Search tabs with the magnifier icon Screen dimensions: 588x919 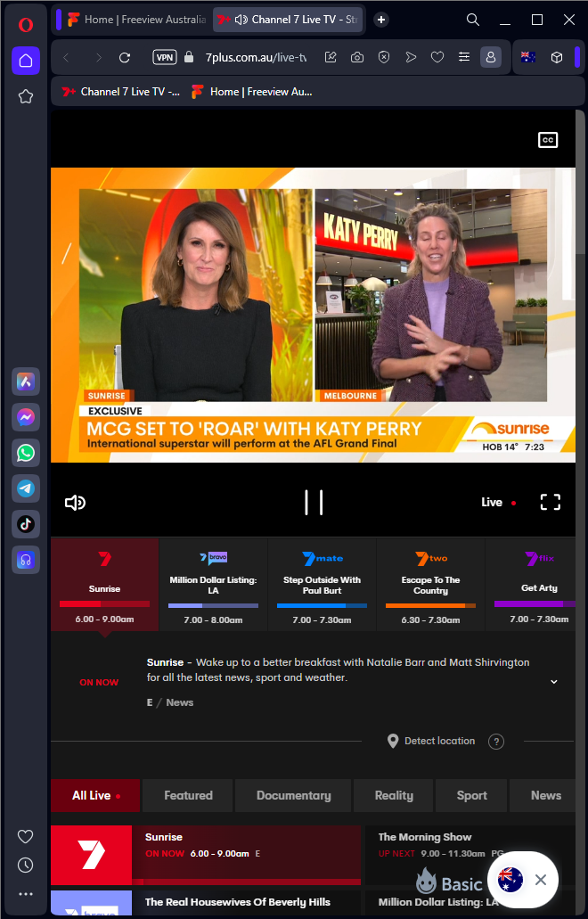tap(472, 20)
